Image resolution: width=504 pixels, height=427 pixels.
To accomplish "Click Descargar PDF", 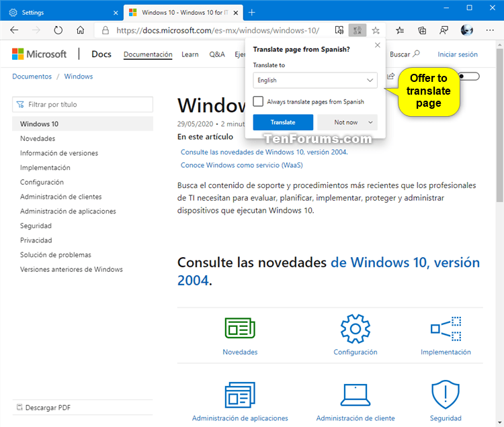I will [x=44, y=408].
